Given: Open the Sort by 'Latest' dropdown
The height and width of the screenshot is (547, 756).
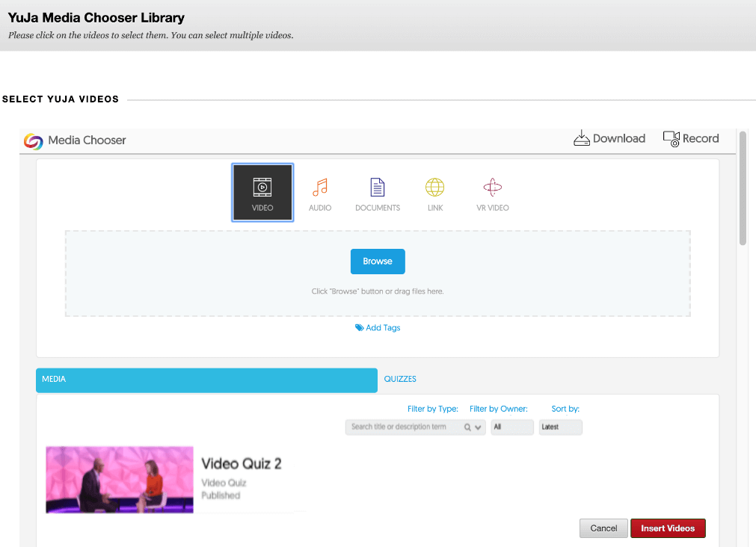Looking at the screenshot, I should pos(560,427).
